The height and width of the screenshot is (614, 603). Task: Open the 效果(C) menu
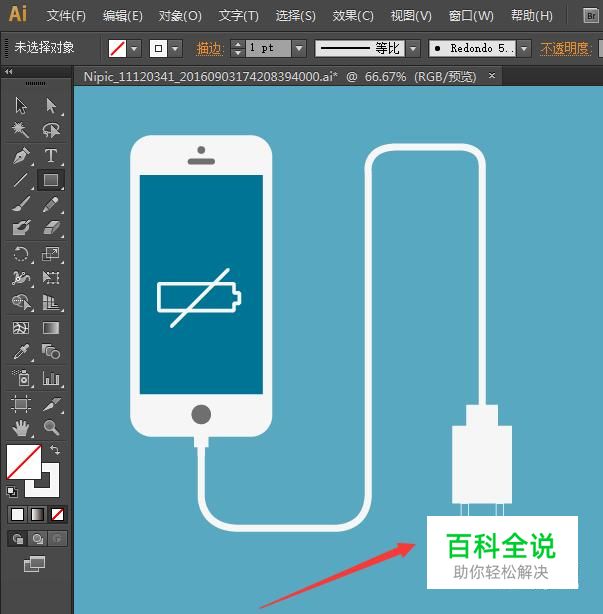(x=352, y=16)
